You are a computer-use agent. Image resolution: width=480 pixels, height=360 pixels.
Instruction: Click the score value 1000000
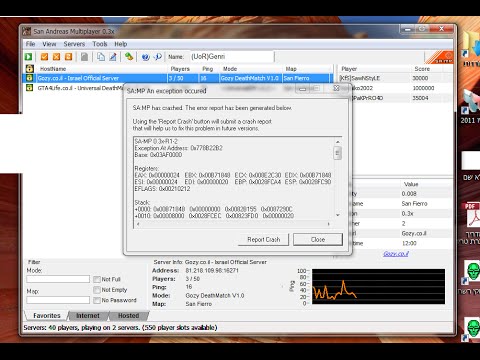423,88
